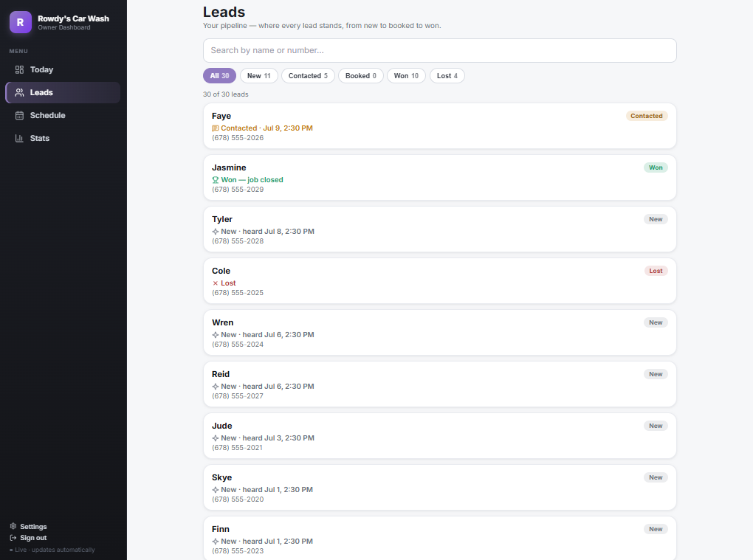The height and width of the screenshot is (560, 753).
Task: Click phone number (678) 555-2021
Action: point(237,448)
